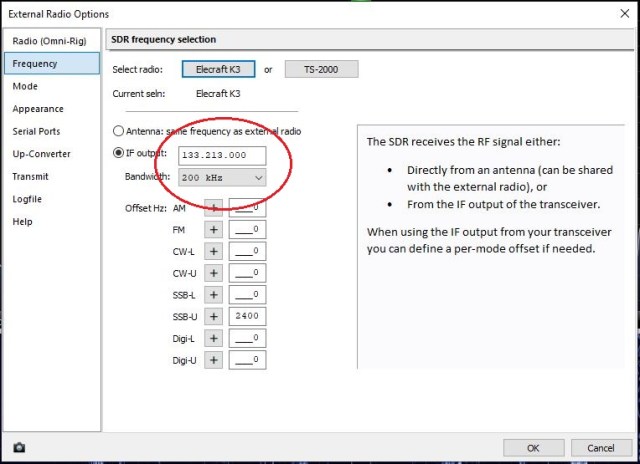The image size is (640, 464).
Task: Select Antenna same frequency radio option
Action: click(x=120, y=131)
